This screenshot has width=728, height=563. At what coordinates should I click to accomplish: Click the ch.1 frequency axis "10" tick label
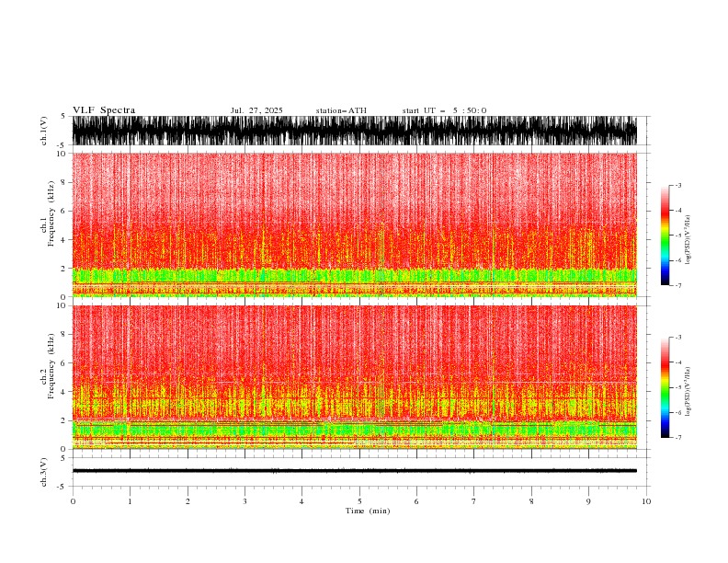point(62,154)
